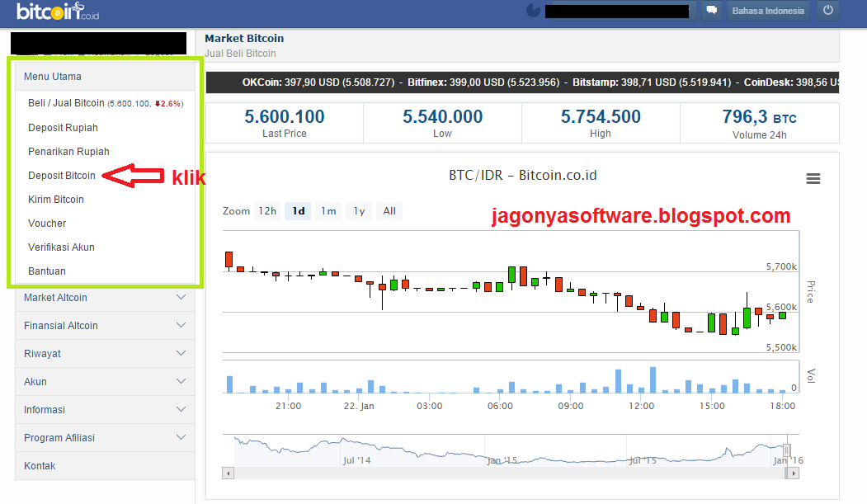The width and height of the screenshot is (867, 504).
Task: Click the 5.600.100 Last Price value
Action: point(285,116)
